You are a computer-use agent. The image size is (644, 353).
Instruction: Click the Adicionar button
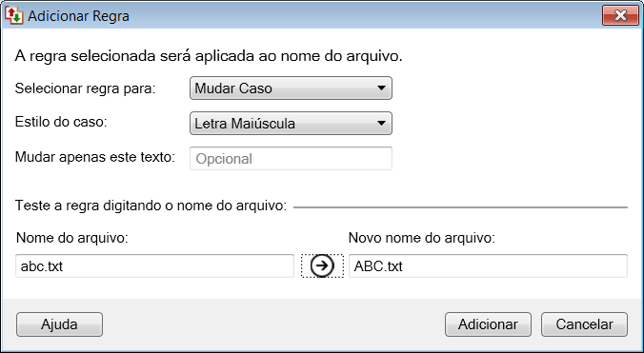point(488,324)
